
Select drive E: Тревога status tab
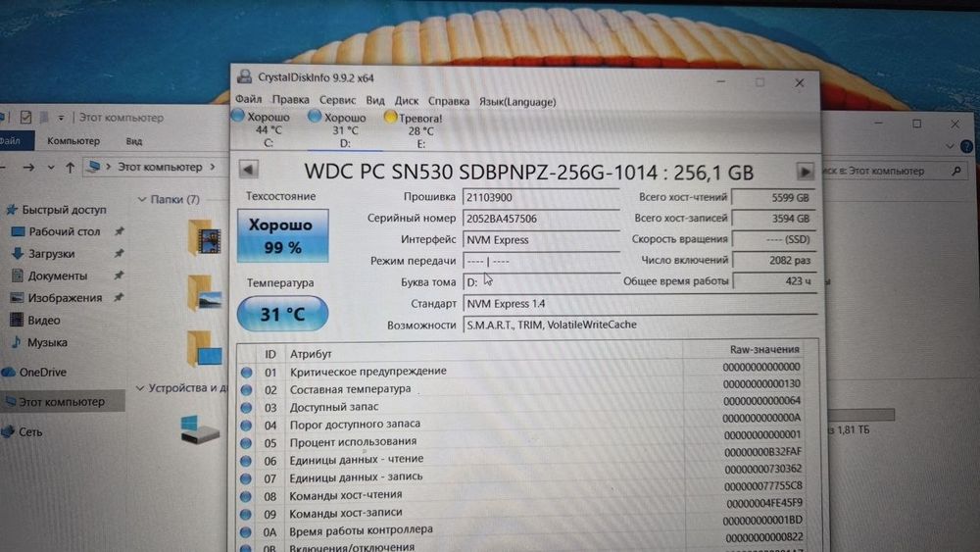(x=420, y=130)
